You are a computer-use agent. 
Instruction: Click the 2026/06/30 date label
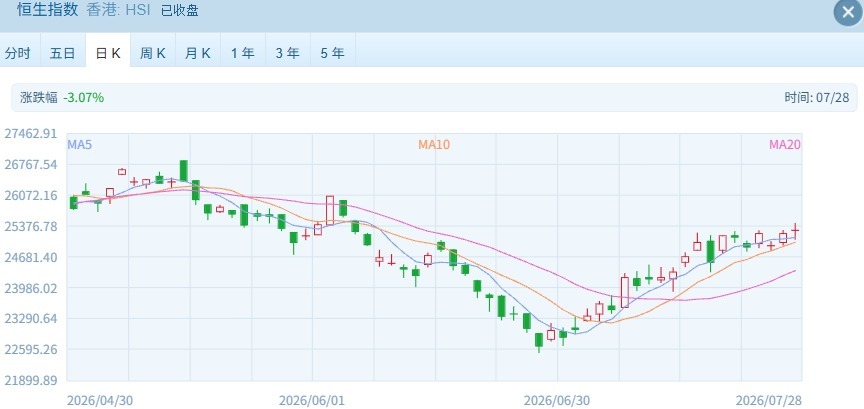(x=557, y=400)
